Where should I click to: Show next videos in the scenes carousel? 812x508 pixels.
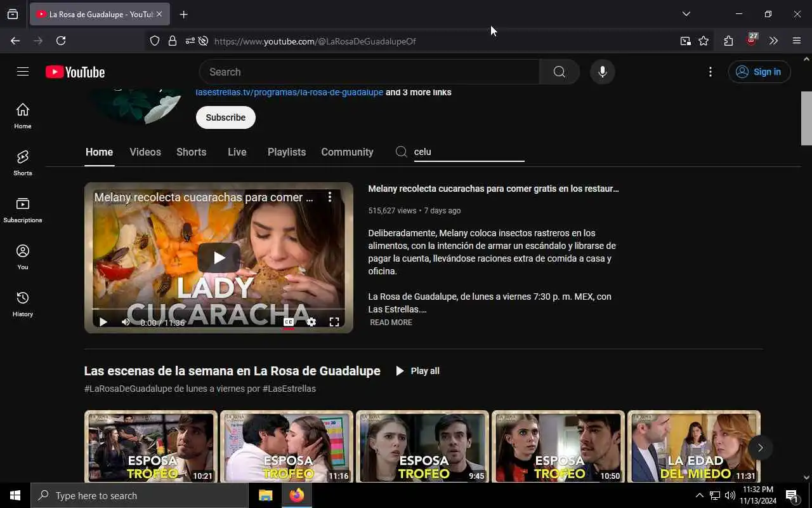pos(760,448)
